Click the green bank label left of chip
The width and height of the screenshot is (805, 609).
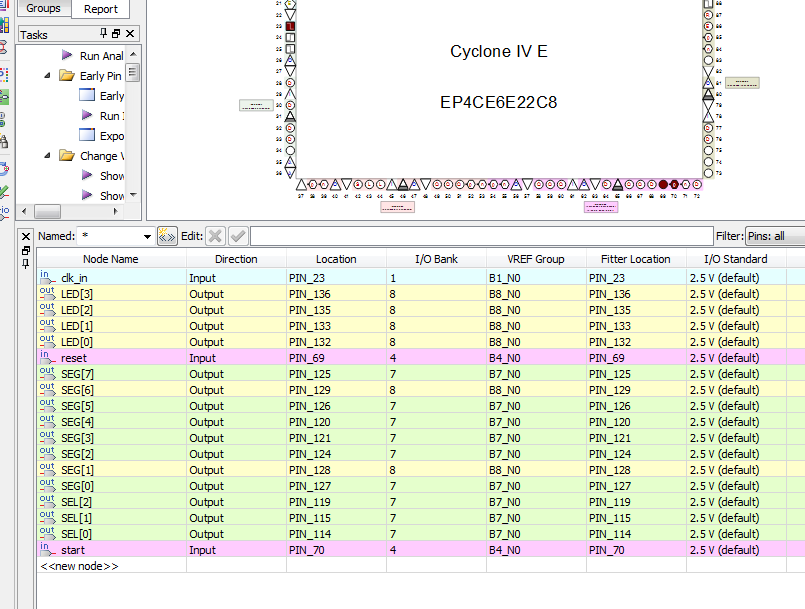[256, 105]
